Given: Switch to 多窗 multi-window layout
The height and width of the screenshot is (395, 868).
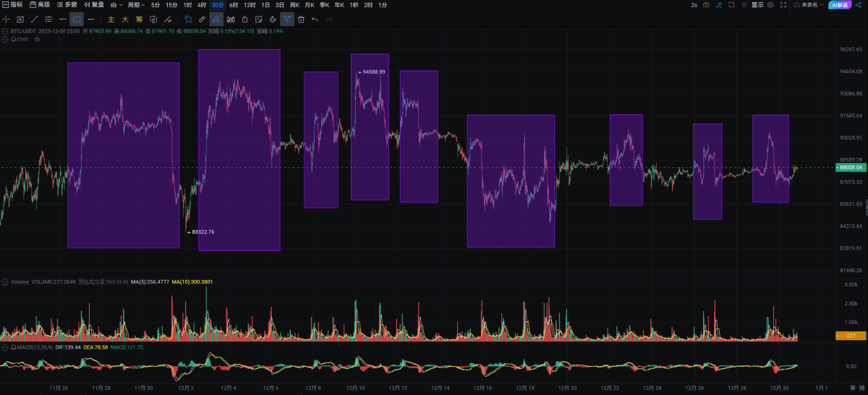Looking at the screenshot, I should click(67, 5).
